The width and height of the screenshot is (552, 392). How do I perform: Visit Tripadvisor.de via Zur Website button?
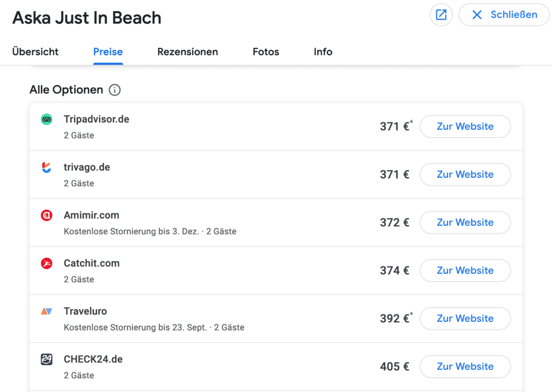click(465, 126)
